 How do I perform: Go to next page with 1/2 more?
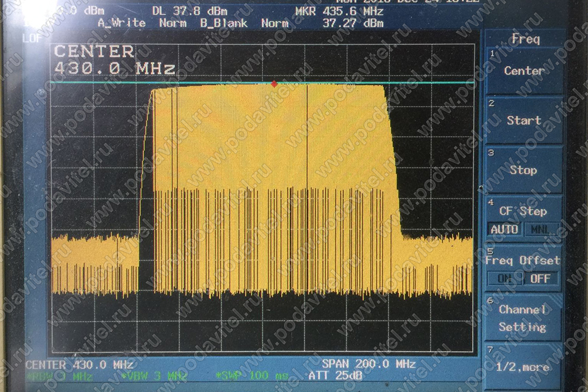click(x=522, y=367)
